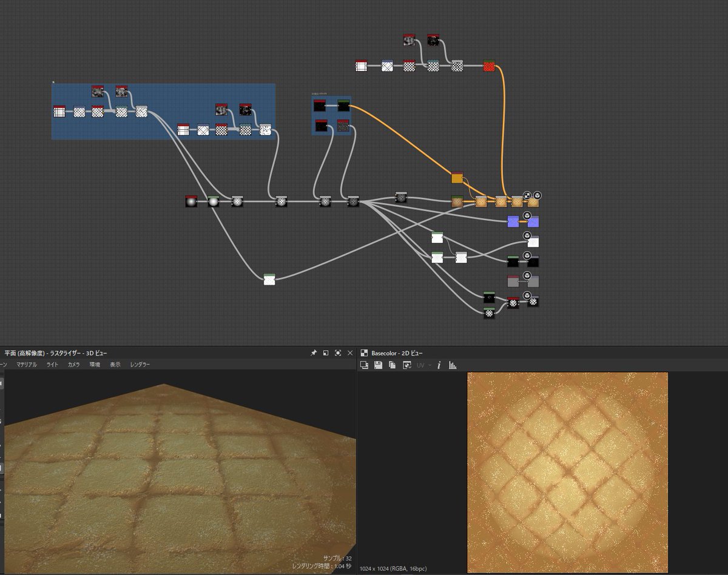728x575 pixels.
Task: Click the Basecolor - 2D ビュー panel title
Action: coord(397,353)
